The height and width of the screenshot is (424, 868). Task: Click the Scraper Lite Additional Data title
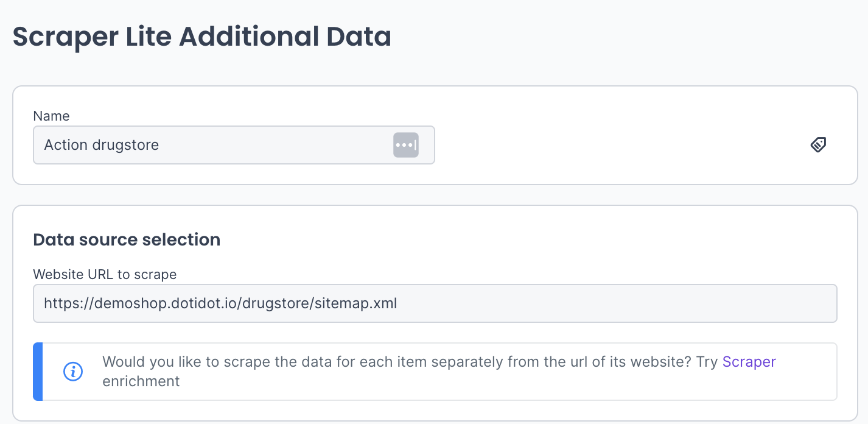(201, 37)
